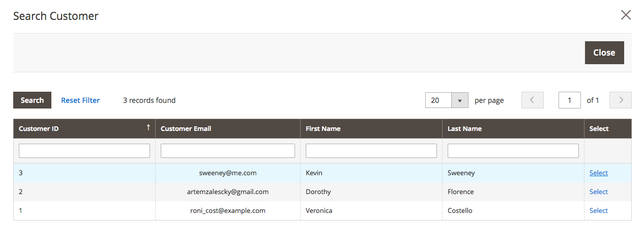The height and width of the screenshot is (243, 644).
Task: Click first name Dorothy
Action: (x=318, y=192)
